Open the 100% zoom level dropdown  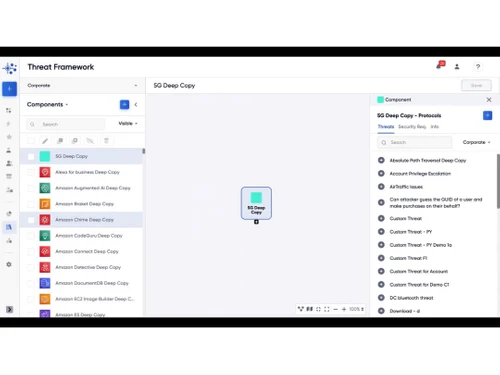(356, 309)
